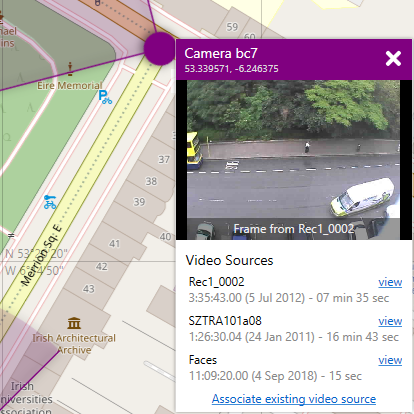Screen dimensions: 414x414
Task: Click the Merrion Sq. E street label
Action: click(x=41, y=255)
